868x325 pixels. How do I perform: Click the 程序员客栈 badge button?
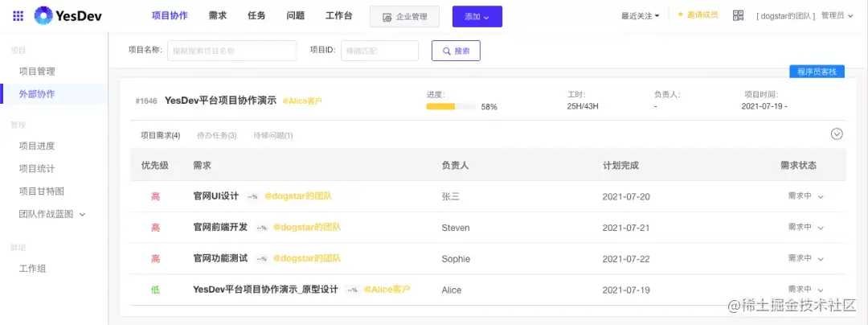(x=817, y=72)
